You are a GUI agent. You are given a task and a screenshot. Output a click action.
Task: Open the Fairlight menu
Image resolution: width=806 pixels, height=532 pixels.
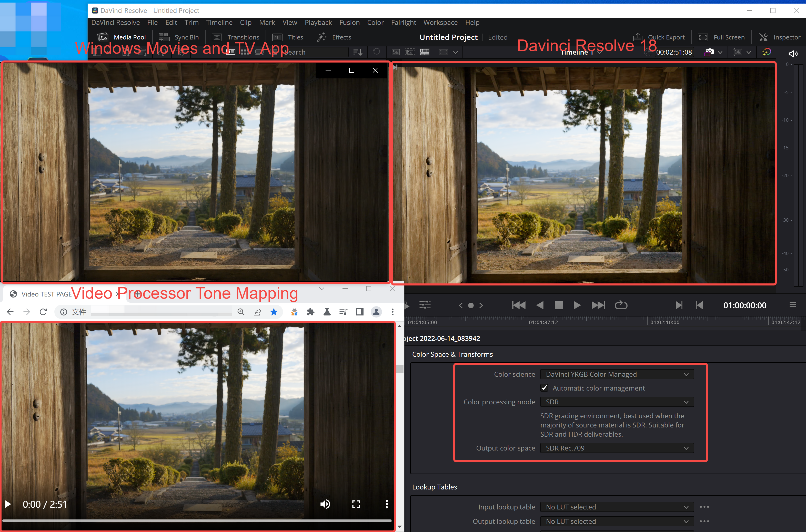point(404,22)
